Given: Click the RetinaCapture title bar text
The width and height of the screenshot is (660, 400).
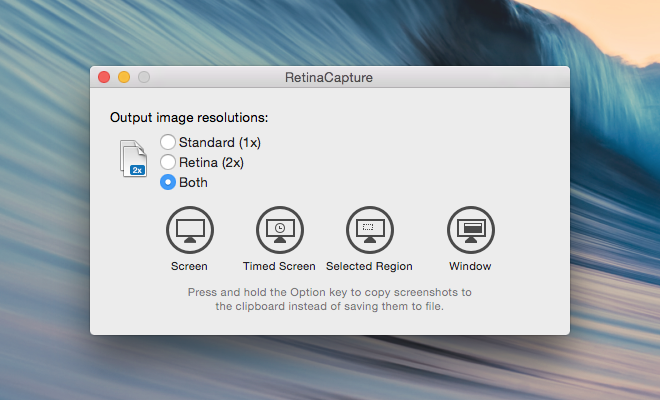Looking at the screenshot, I should coord(329,77).
